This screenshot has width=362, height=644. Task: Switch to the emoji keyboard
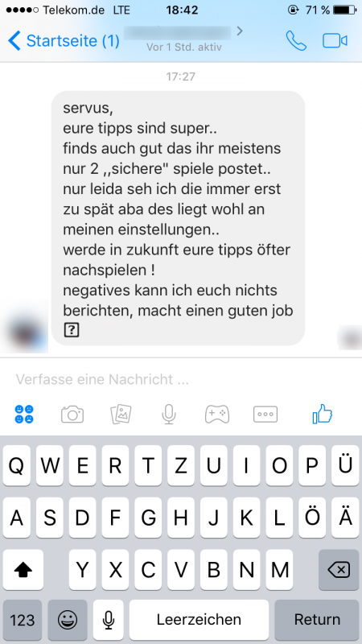coord(68,619)
